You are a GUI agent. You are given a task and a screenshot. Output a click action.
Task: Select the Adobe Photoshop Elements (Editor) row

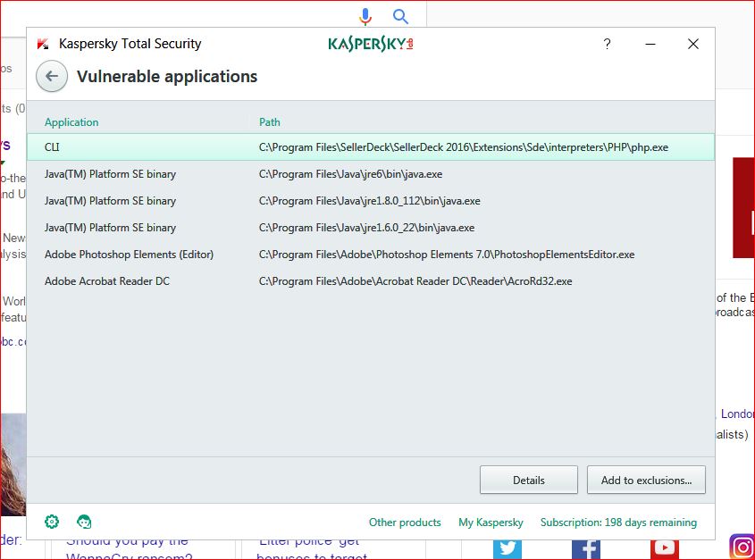(x=370, y=255)
